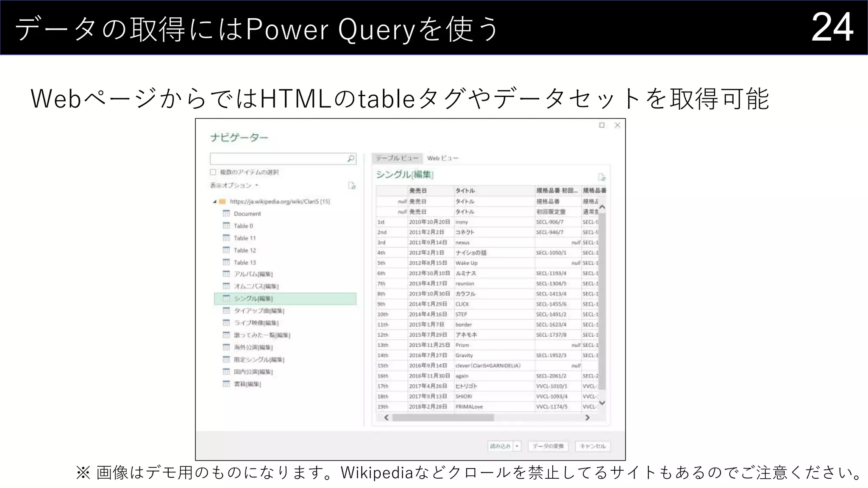Click the cell containing Prism
The width and height of the screenshot is (868, 488).
coord(494,345)
